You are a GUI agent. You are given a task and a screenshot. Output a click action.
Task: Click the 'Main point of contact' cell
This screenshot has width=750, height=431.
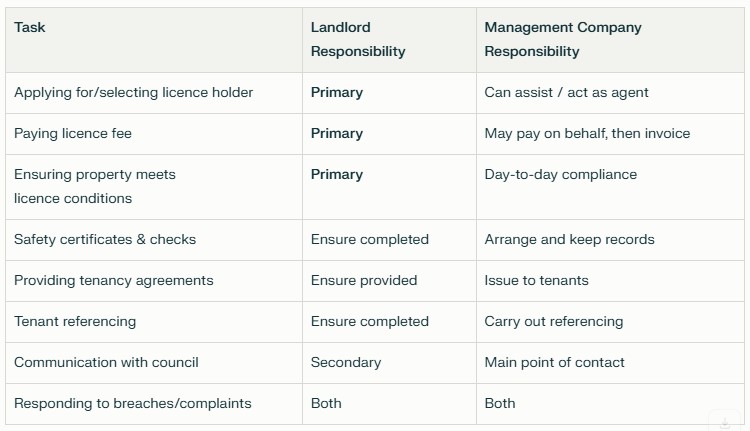click(x=555, y=362)
